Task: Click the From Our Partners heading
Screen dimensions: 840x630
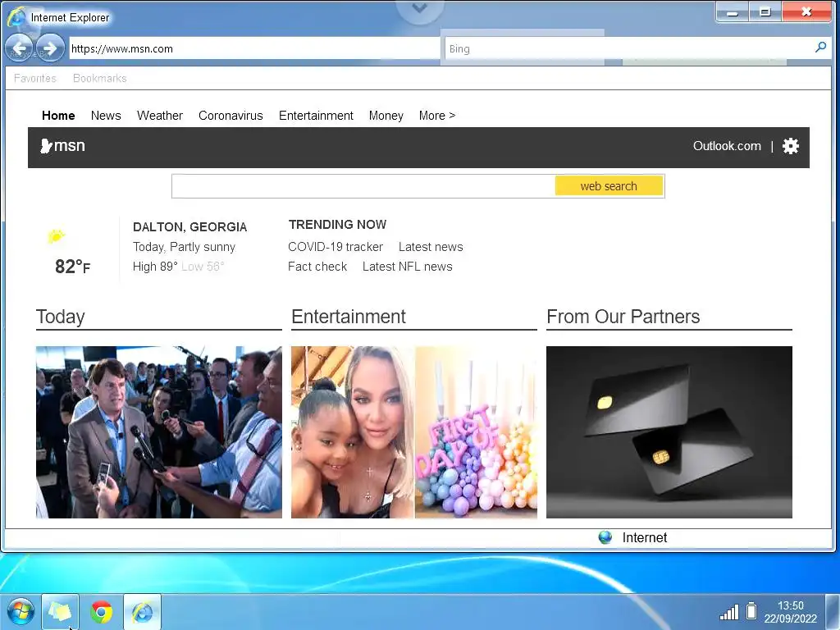Action: (x=623, y=317)
